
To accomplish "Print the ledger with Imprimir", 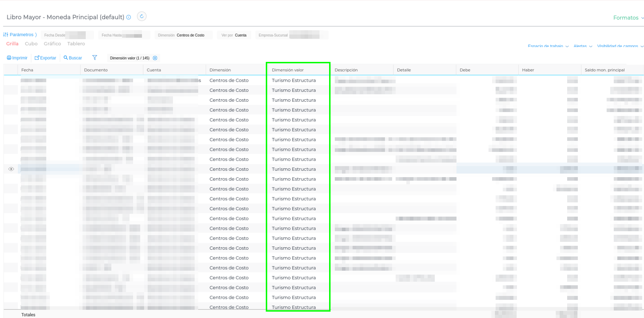I will tap(17, 58).
